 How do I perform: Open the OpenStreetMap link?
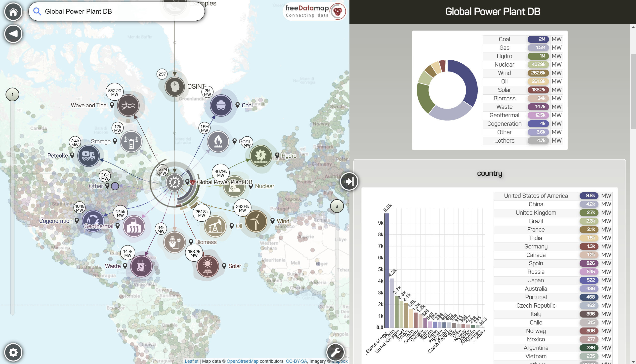(243, 361)
